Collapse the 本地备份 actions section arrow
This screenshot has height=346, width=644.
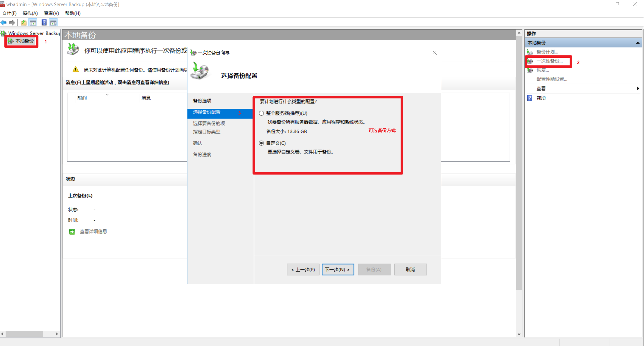tap(637, 43)
